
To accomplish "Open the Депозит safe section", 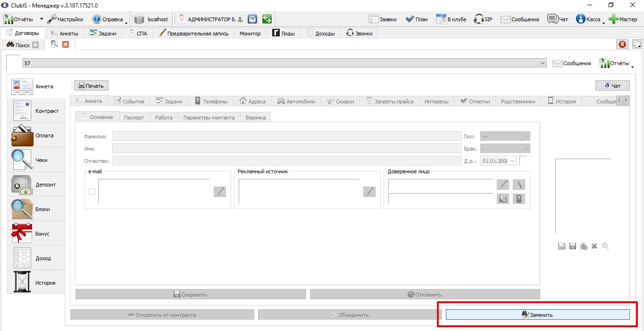I will 36,185.
